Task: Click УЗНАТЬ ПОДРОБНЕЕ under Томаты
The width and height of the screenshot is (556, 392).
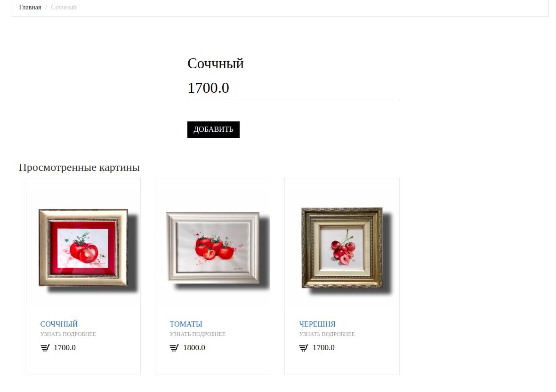Action: 198,334
